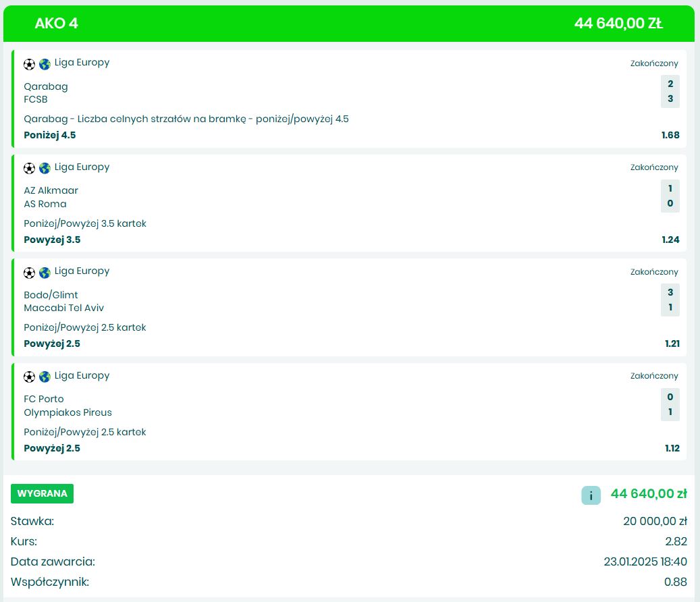Click the 1.24 odds on the AZ Alkmaar bet
Image resolution: width=700 pixels, height=602 pixels.
click(x=670, y=240)
